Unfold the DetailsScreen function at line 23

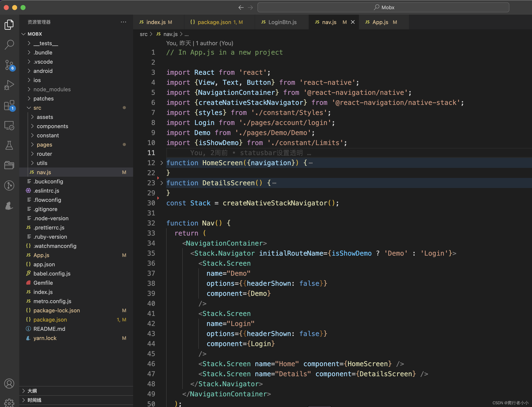pyautogui.click(x=162, y=183)
